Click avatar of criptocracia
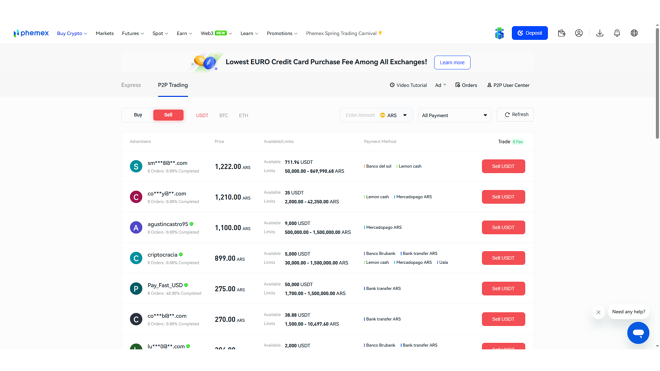Viewport: 660px width, 371px height. click(x=136, y=258)
